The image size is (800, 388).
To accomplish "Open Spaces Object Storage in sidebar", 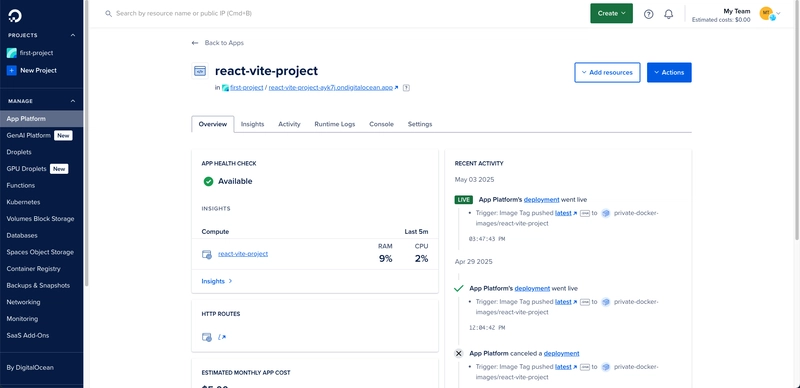I will (x=41, y=252).
